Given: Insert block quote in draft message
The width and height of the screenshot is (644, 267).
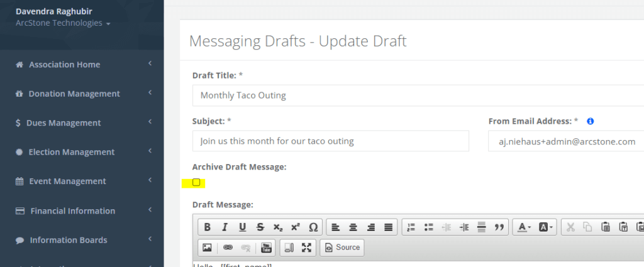Looking at the screenshot, I should click(x=499, y=227).
